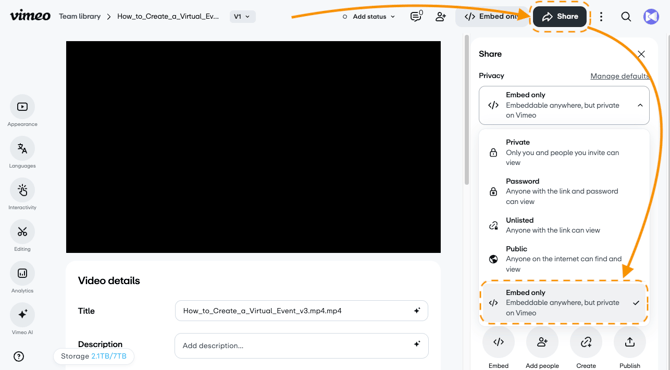The image size is (670, 370).
Task: Select the checked Embed only option
Action: 564,302
